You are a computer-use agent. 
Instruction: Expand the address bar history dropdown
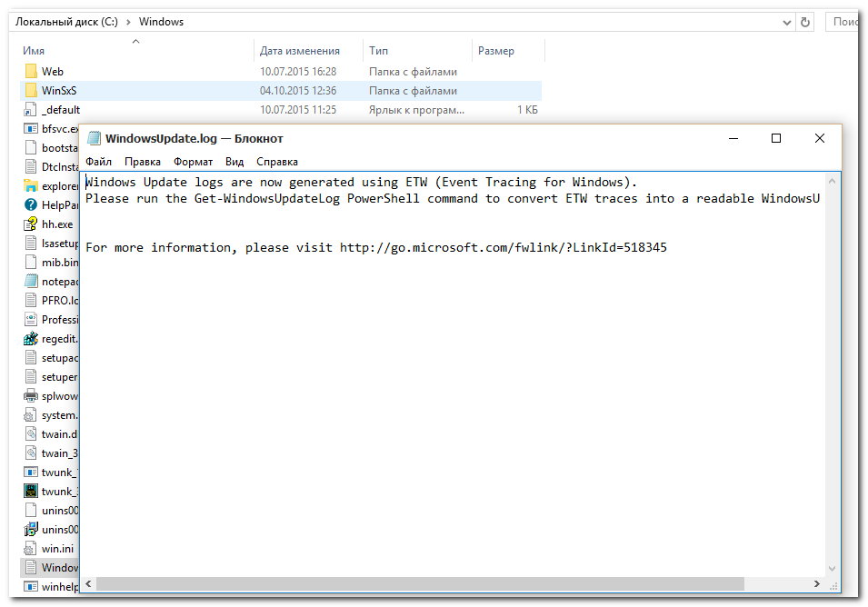786,22
